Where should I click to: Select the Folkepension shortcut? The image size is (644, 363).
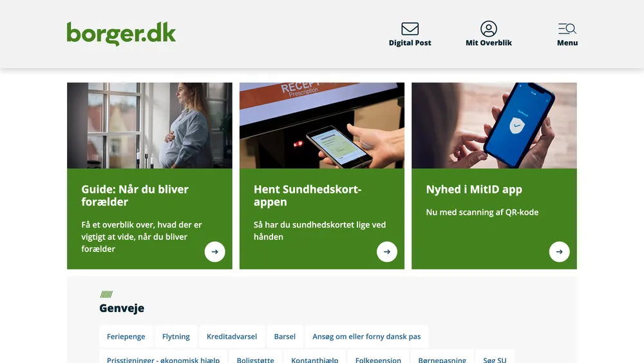[x=378, y=358]
